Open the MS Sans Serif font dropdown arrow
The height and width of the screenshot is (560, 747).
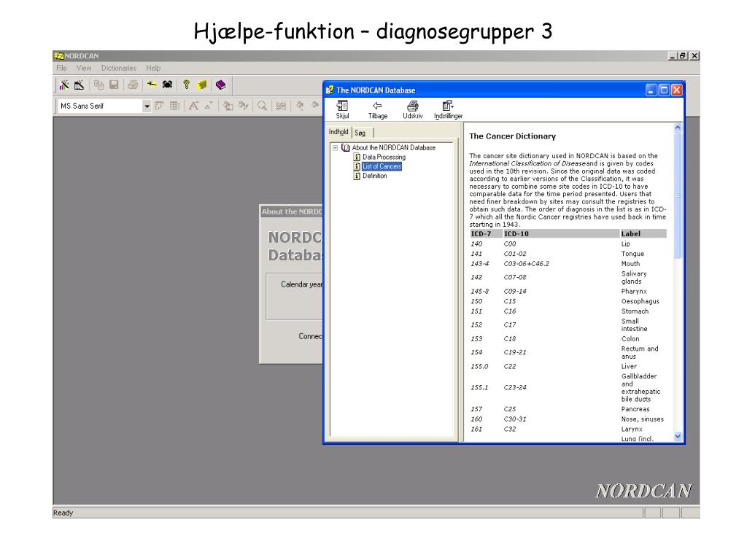[147, 106]
